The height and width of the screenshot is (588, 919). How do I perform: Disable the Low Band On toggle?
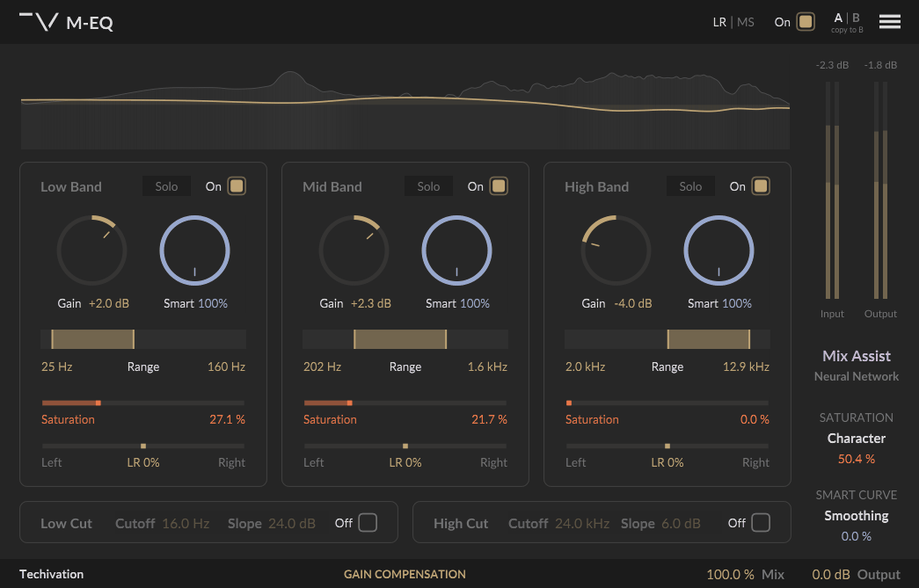[237, 186]
